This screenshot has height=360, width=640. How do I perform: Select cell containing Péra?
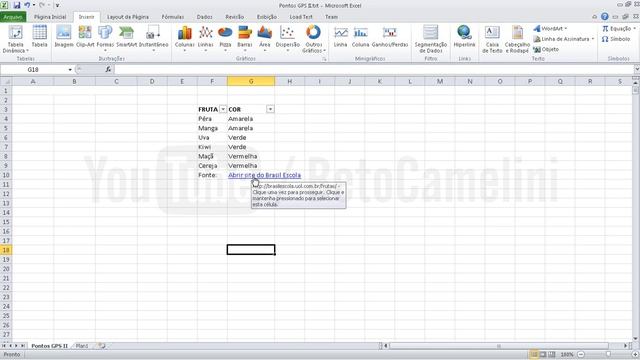(x=212, y=118)
